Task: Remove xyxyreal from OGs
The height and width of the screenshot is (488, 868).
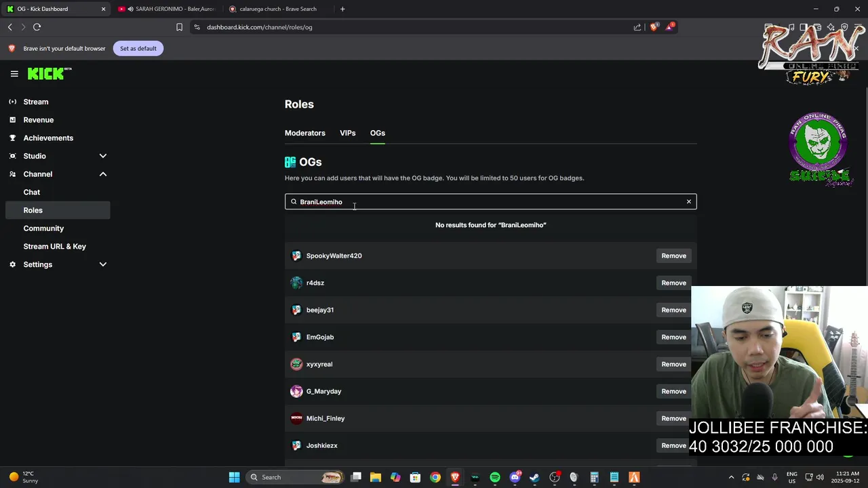Action: 673,364
